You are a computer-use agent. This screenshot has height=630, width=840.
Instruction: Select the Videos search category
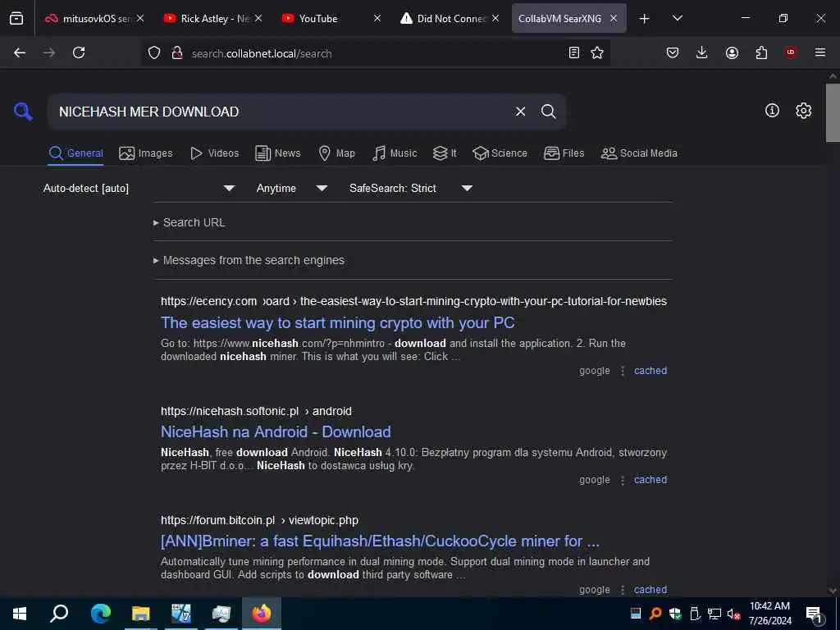point(214,153)
